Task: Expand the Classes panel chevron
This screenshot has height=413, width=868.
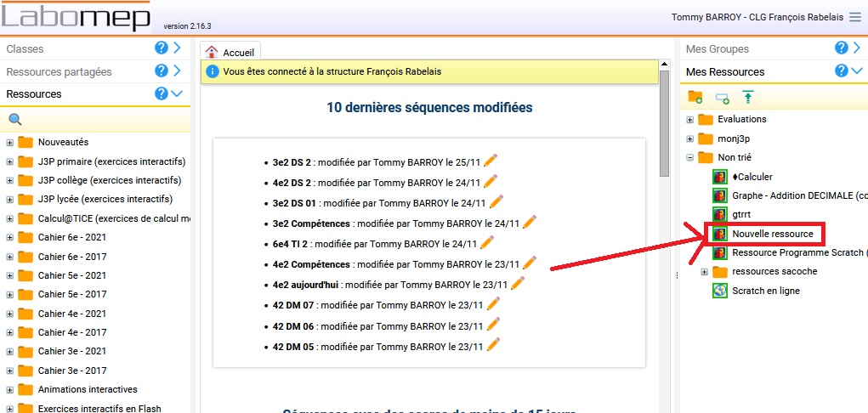Action: (x=178, y=48)
